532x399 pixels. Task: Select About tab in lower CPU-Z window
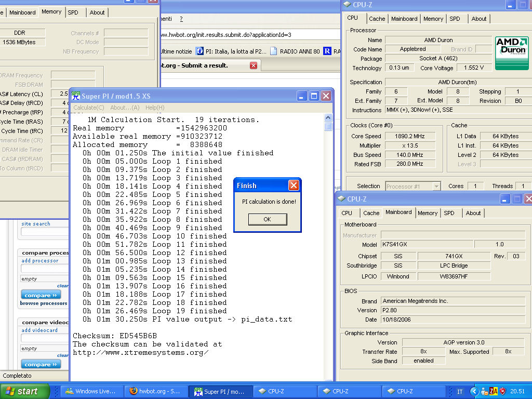tap(473, 213)
